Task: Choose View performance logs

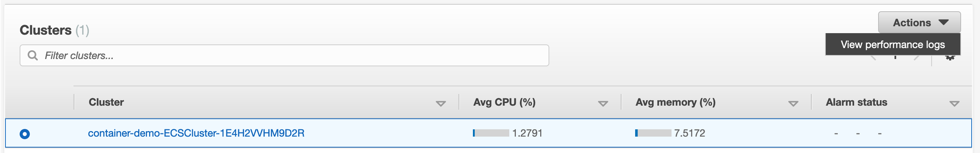Action: (x=892, y=44)
